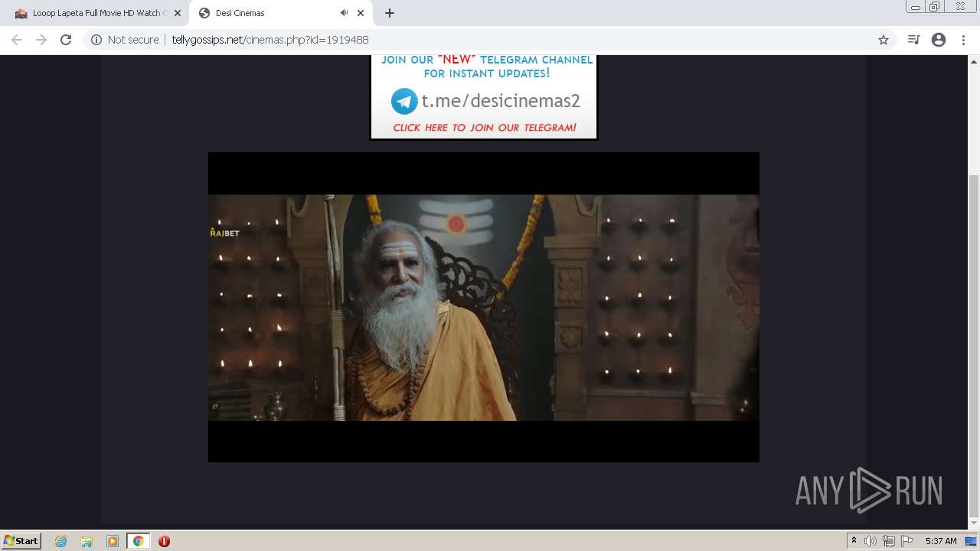Click page vertical scrollbar thumb
The height and width of the screenshot is (551, 980).
[974, 344]
